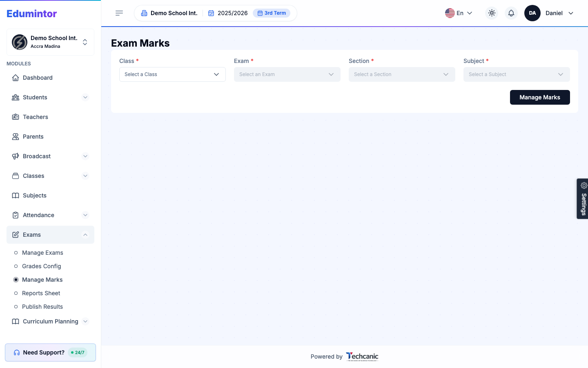Click the 2025/2026 academic year label
This screenshot has height=368, width=588.
[x=232, y=13]
